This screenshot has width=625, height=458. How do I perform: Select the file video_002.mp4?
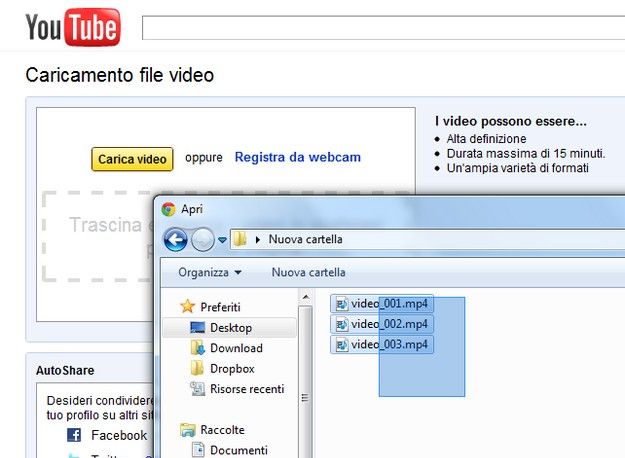point(382,324)
